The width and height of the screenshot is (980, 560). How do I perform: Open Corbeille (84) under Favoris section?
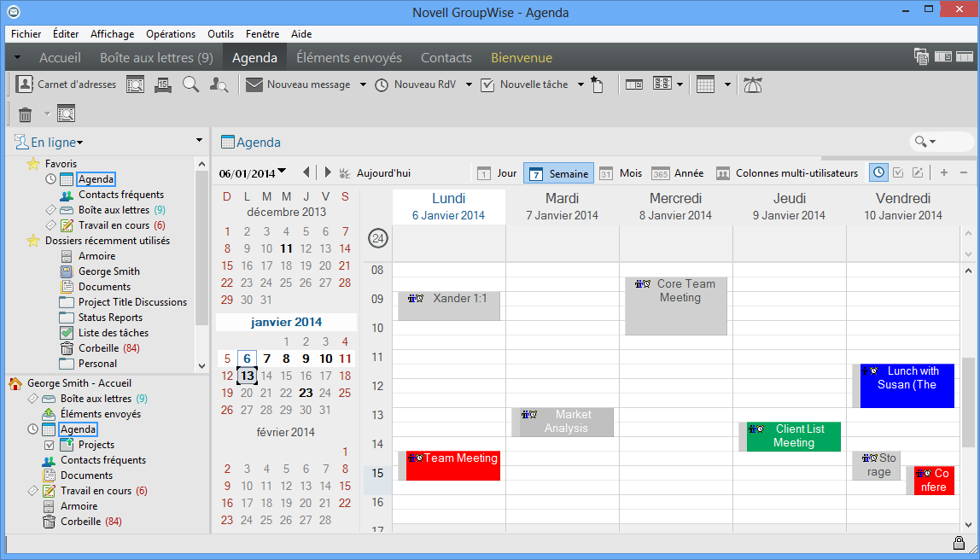(x=100, y=348)
